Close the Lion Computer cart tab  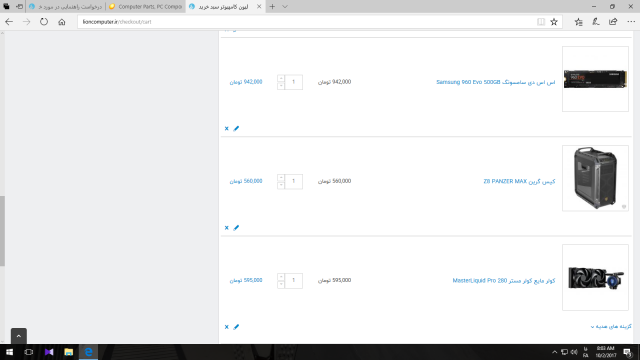coord(259,7)
